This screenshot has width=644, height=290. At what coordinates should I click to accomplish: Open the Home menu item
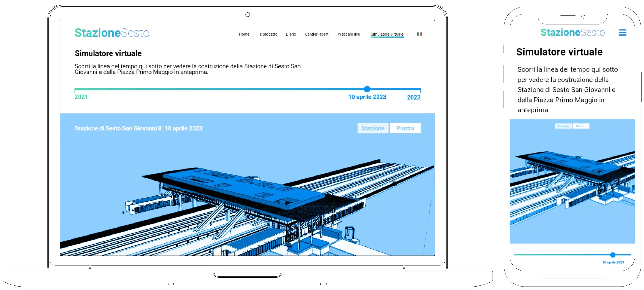244,34
